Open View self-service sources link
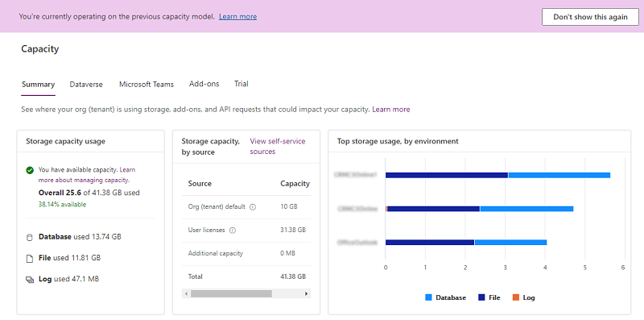The height and width of the screenshot is (320, 644). (x=278, y=147)
